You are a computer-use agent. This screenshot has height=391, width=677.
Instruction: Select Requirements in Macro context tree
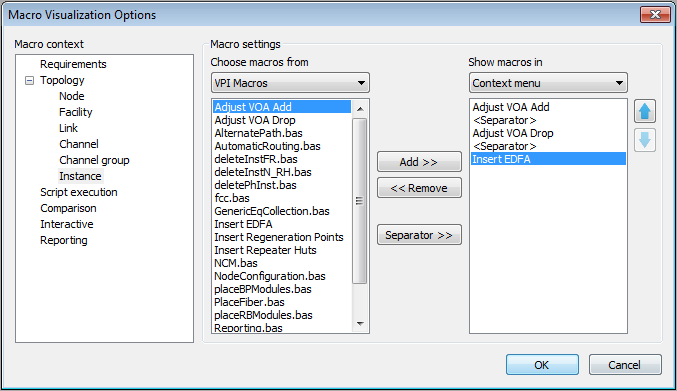pos(73,64)
